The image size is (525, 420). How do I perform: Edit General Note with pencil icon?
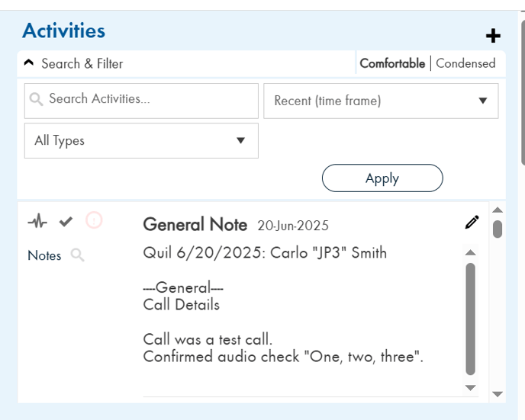[x=472, y=222]
